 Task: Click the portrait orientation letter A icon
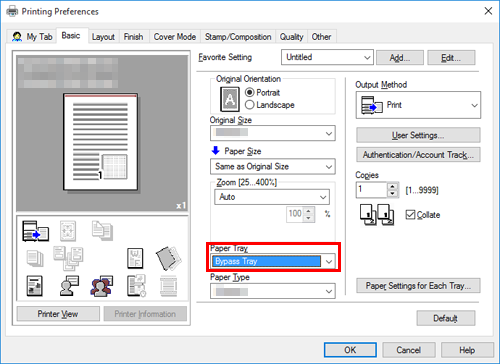coord(230,99)
